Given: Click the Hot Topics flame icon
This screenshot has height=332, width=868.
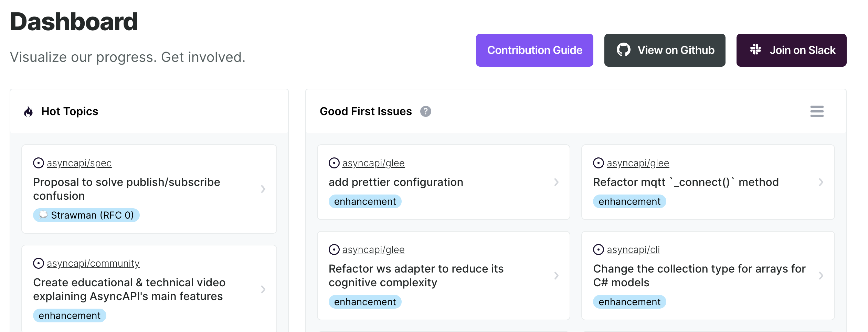Looking at the screenshot, I should pyautogui.click(x=29, y=112).
